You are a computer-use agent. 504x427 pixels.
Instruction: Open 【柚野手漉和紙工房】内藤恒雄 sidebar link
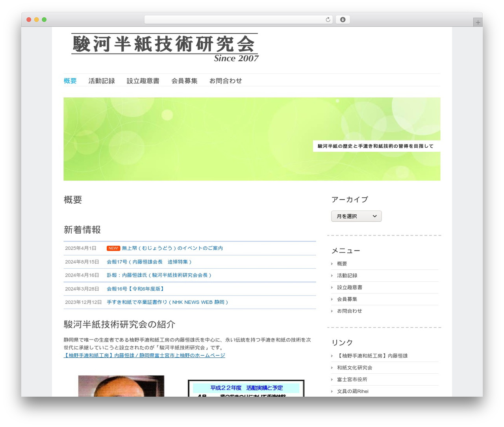click(x=372, y=356)
